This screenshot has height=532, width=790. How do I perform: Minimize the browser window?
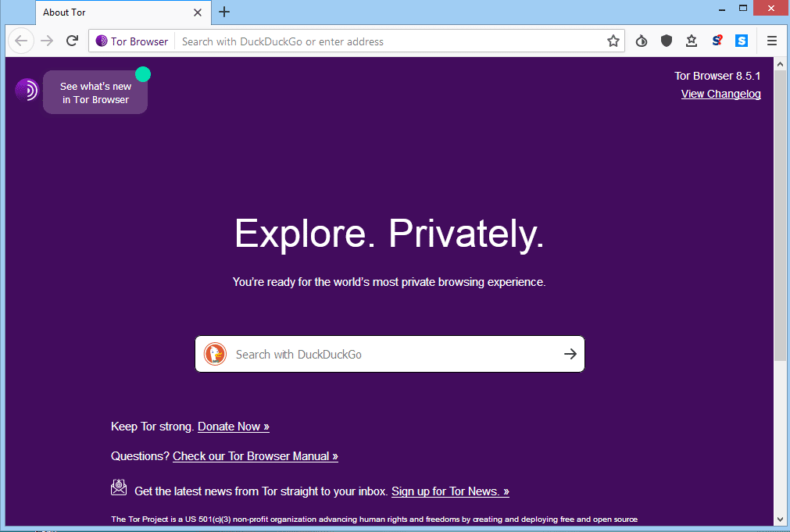coord(722,9)
